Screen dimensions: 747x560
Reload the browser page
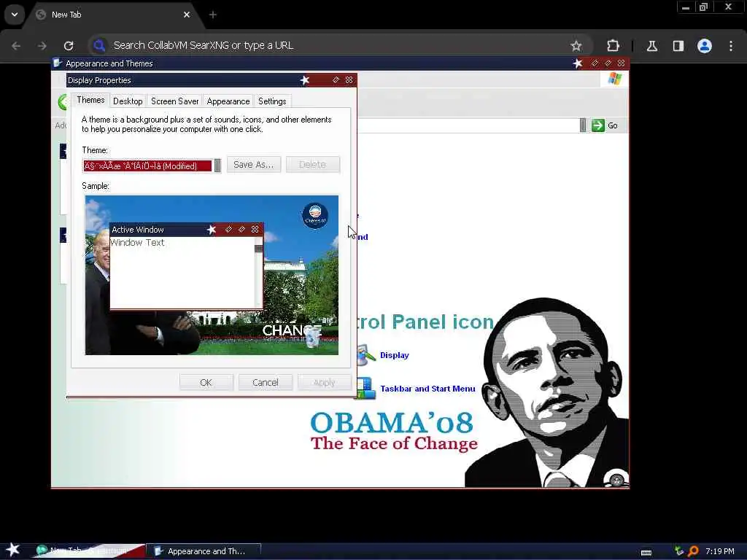pyautogui.click(x=69, y=46)
